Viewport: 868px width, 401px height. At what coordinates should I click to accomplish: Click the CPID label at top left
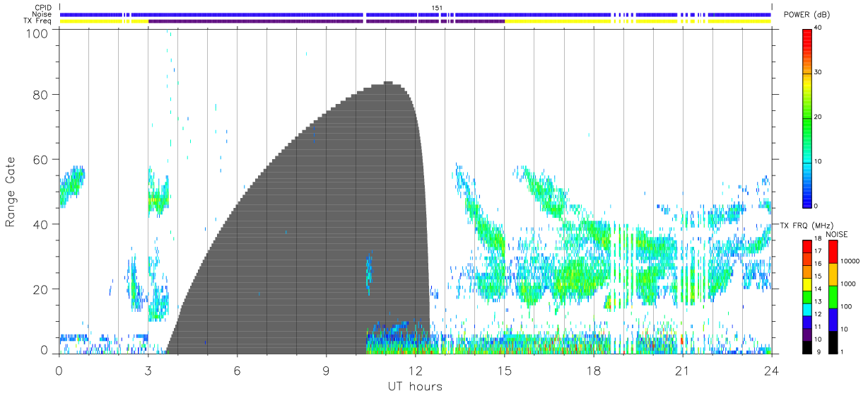pyautogui.click(x=43, y=8)
